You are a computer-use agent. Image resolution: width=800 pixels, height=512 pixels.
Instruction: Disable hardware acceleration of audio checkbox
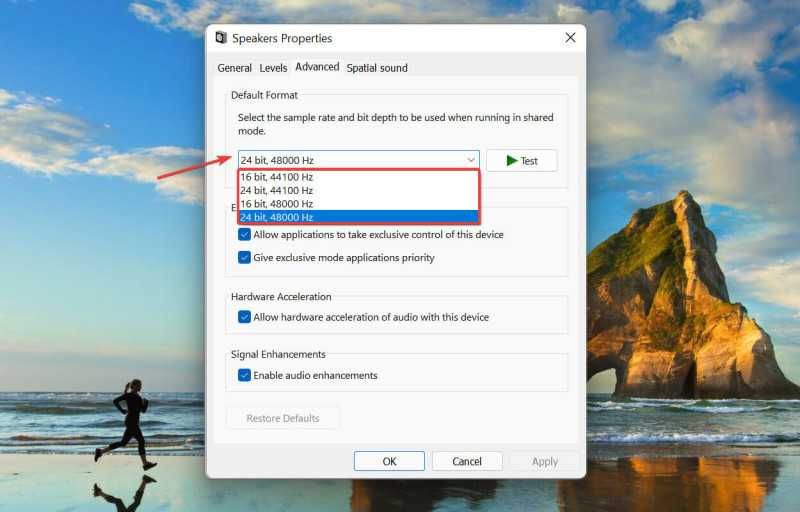[244, 317]
